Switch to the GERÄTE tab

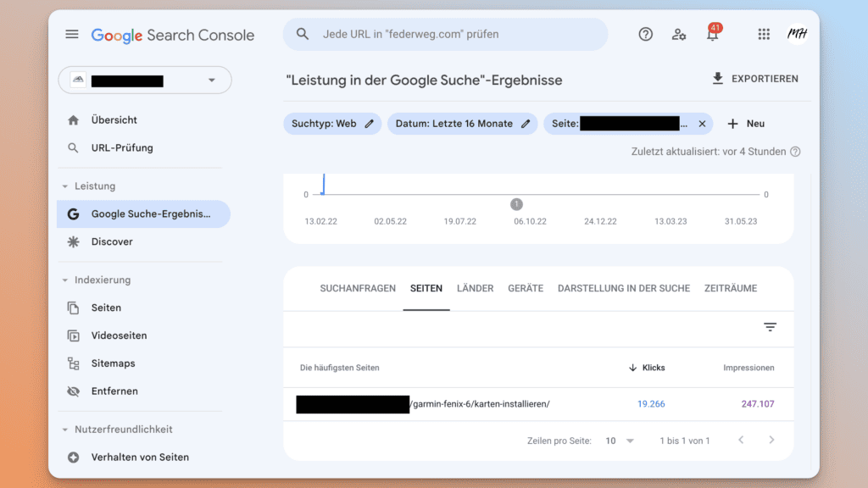[526, 288]
